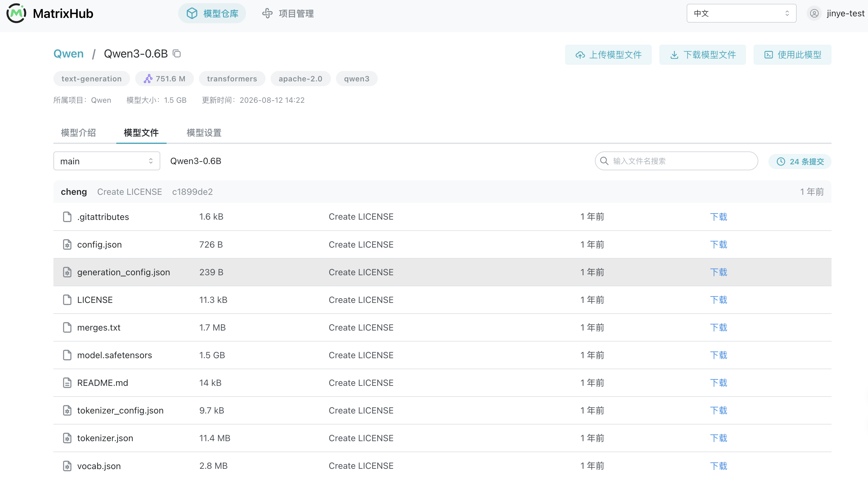Download the generation_config.json file

pos(718,272)
